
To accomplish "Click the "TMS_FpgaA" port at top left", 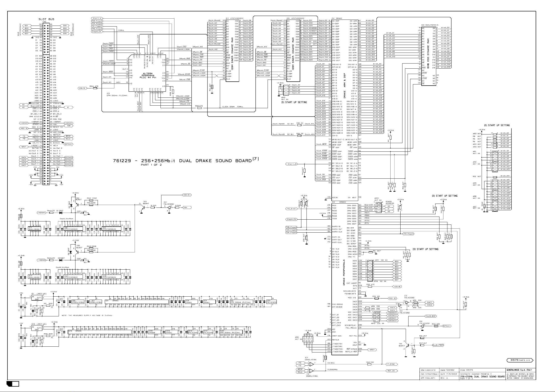I will point(97,29).
